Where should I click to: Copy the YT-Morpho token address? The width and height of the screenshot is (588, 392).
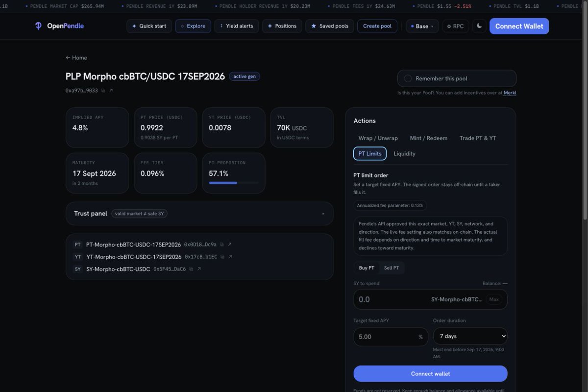point(222,257)
